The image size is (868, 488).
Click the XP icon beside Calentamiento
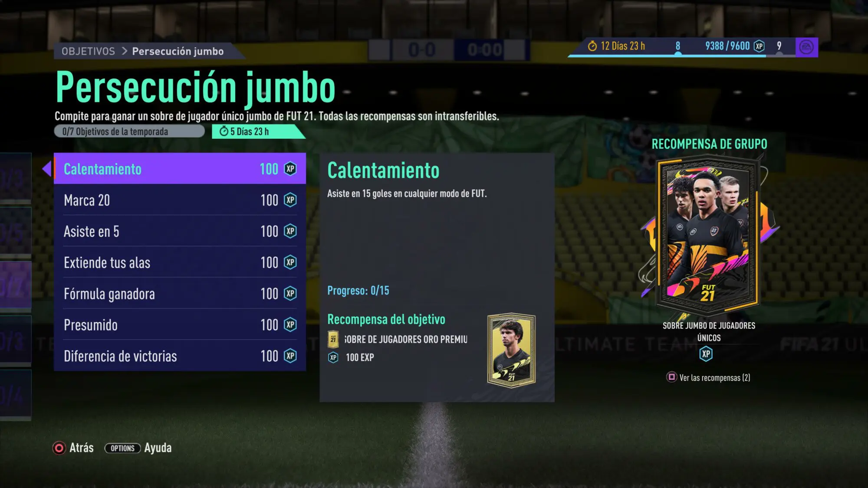[290, 169]
